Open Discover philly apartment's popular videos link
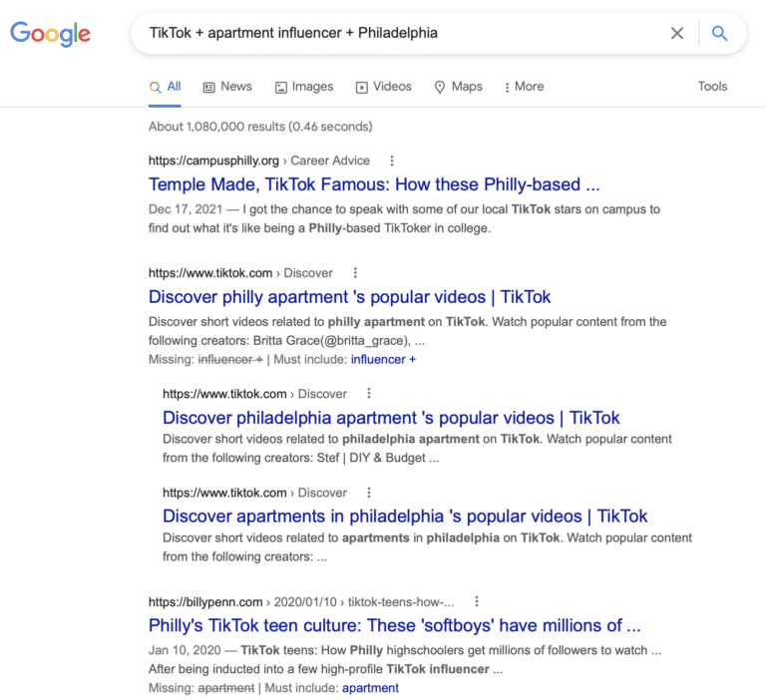Image resolution: width=766 pixels, height=700 pixels. coord(350,297)
